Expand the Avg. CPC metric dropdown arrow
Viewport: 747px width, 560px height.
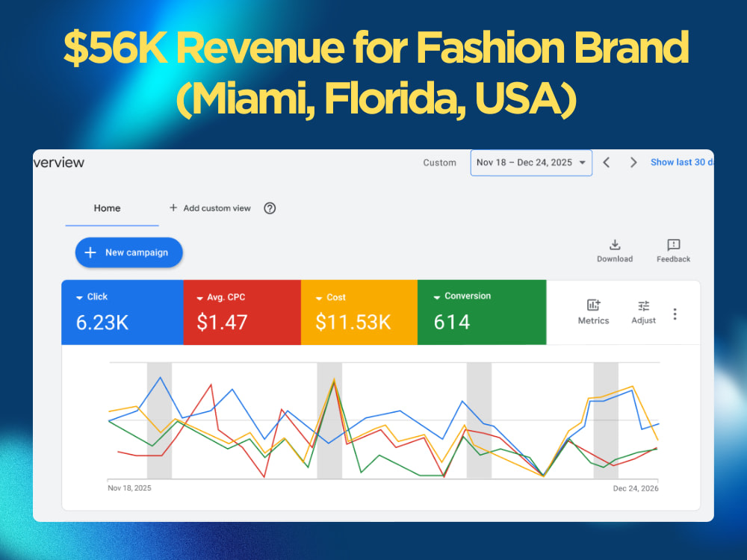point(199,298)
